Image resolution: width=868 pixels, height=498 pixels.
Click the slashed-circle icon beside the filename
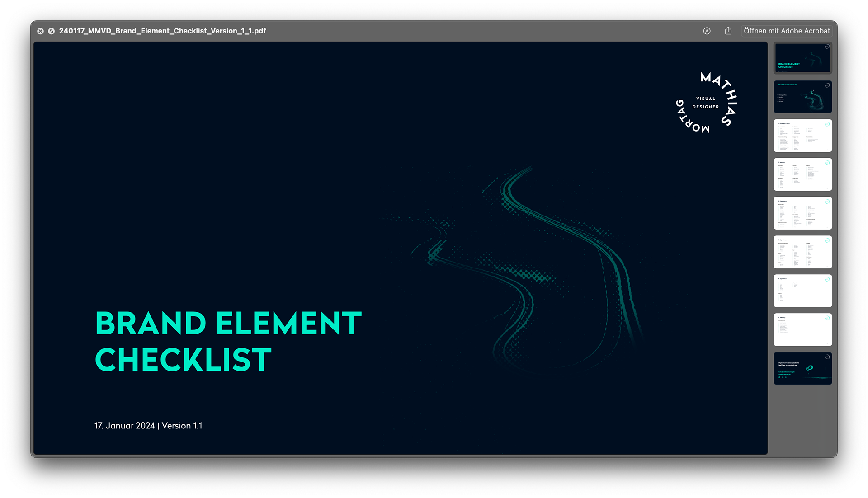point(51,31)
